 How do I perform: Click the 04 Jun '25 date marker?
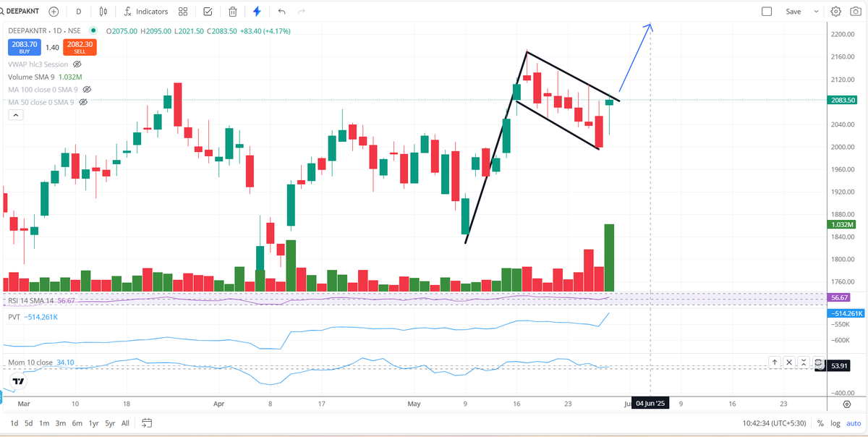[x=650, y=403]
